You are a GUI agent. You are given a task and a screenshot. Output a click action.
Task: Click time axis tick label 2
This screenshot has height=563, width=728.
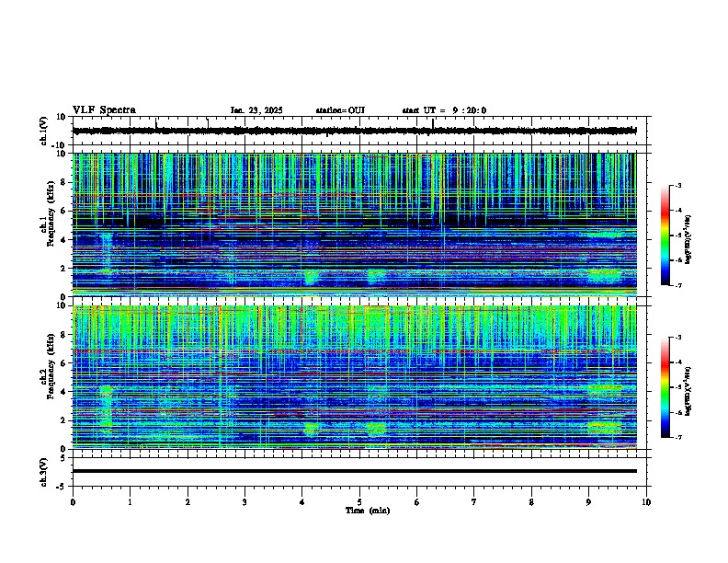pos(188,502)
